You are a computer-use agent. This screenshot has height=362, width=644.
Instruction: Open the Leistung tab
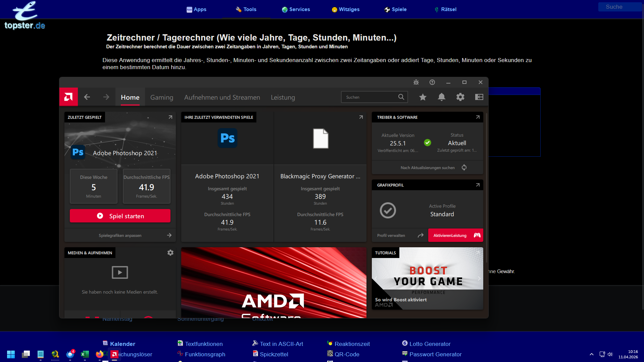point(283,97)
